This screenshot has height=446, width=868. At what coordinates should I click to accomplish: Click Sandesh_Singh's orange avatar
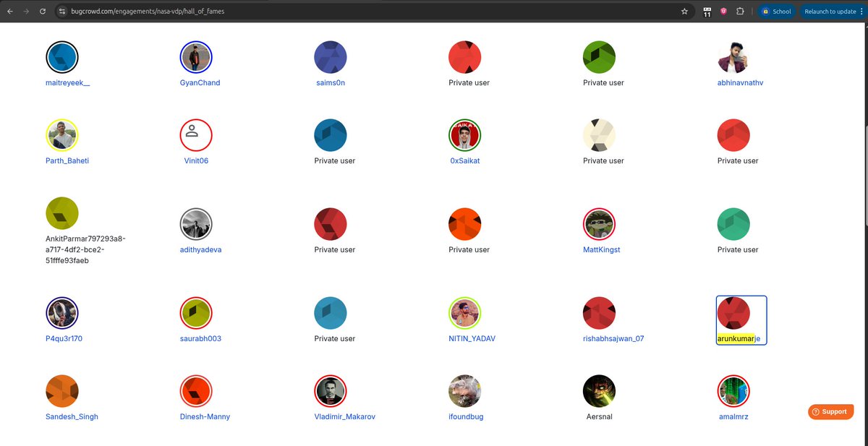[x=61, y=391]
